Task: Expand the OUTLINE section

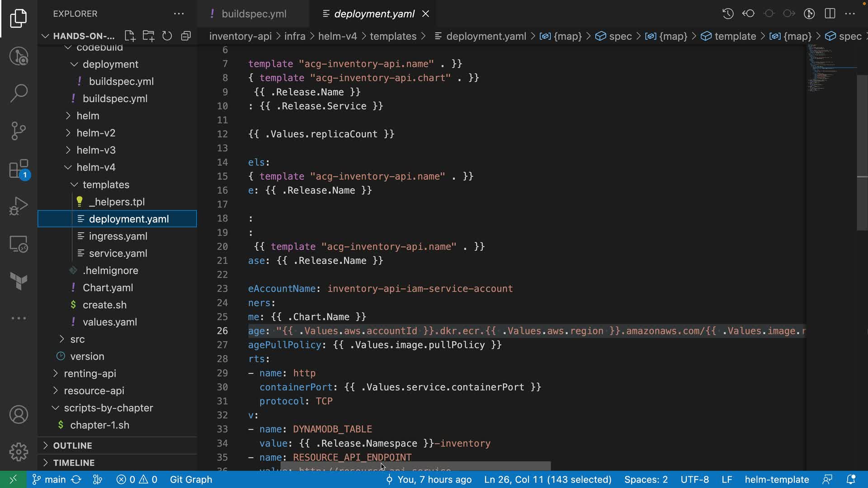Action: pyautogui.click(x=72, y=446)
